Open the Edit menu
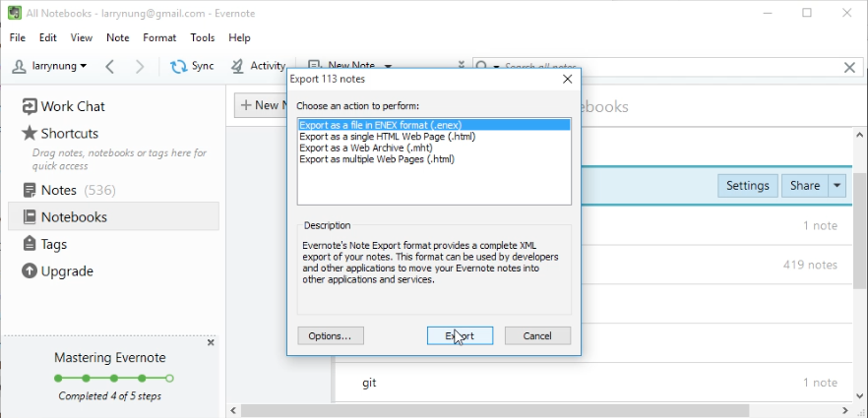868x418 pixels. (48, 37)
